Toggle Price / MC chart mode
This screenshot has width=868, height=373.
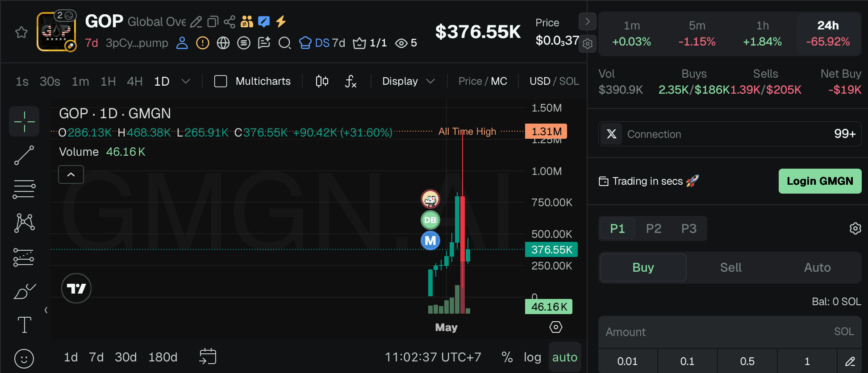point(483,81)
